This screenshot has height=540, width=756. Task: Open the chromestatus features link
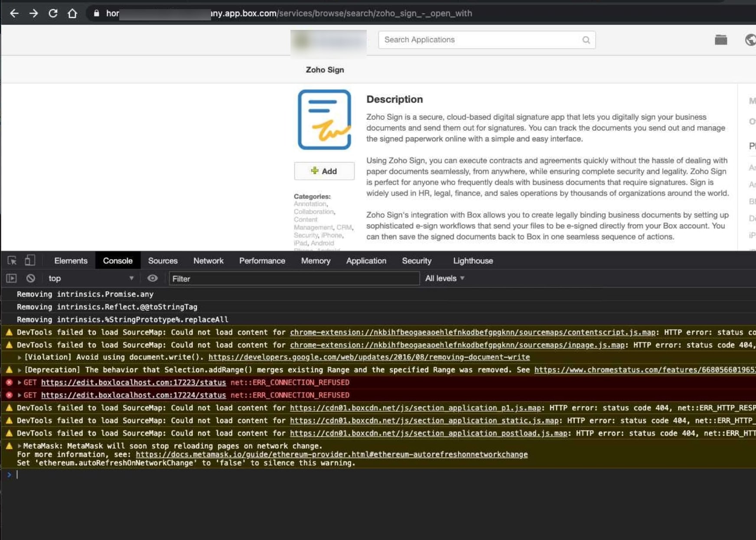point(645,370)
